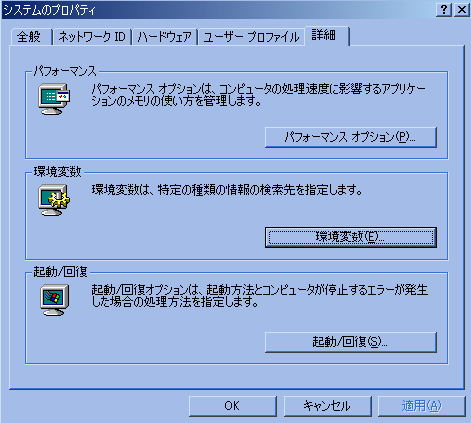Select the 詳細 tab
Image resolution: width=471 pixels, height=423 pixels.
pos(327,35)
